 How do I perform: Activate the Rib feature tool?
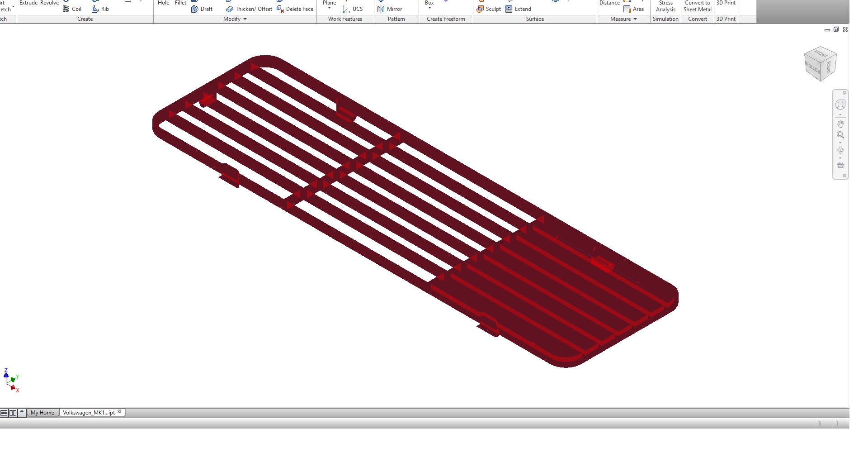click(100, 9)
